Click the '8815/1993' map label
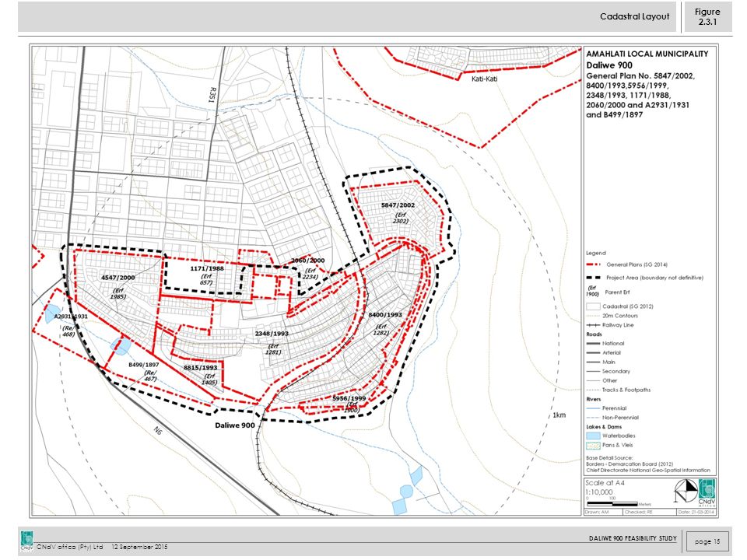 (201, 368)
